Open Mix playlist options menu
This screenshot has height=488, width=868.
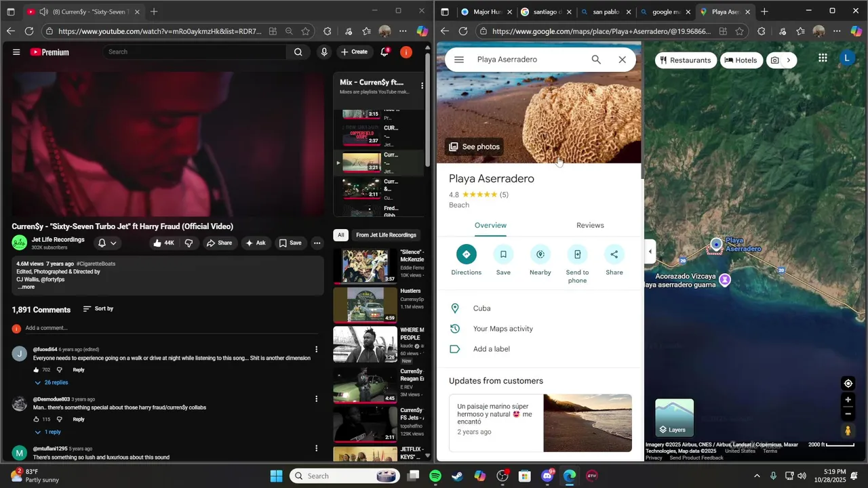(x=422, y=86)
